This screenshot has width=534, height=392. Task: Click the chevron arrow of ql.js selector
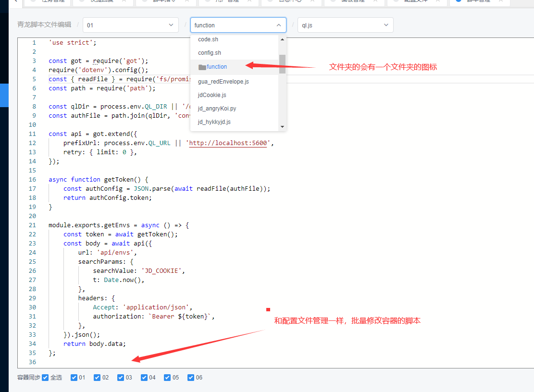tap(386, 25)
